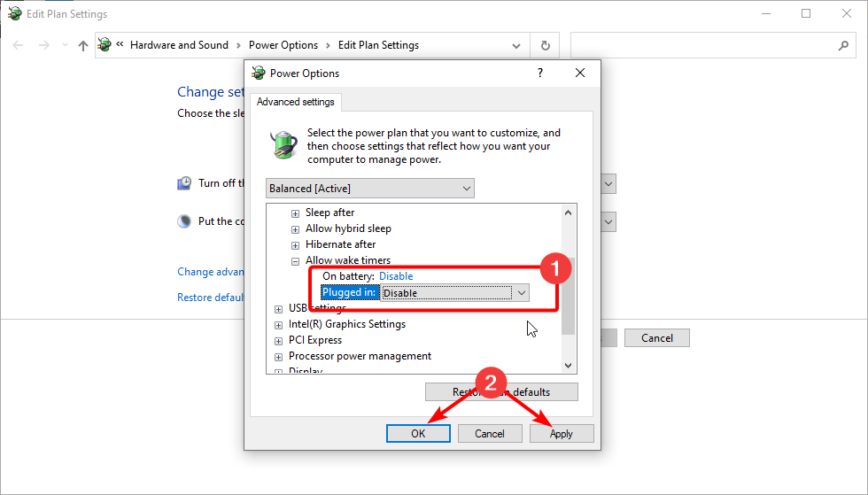Open the Balanced [Active] plan dropdown
Viewport: 868px width, 495px height.
pyautogui.click(x=370, y=189)
